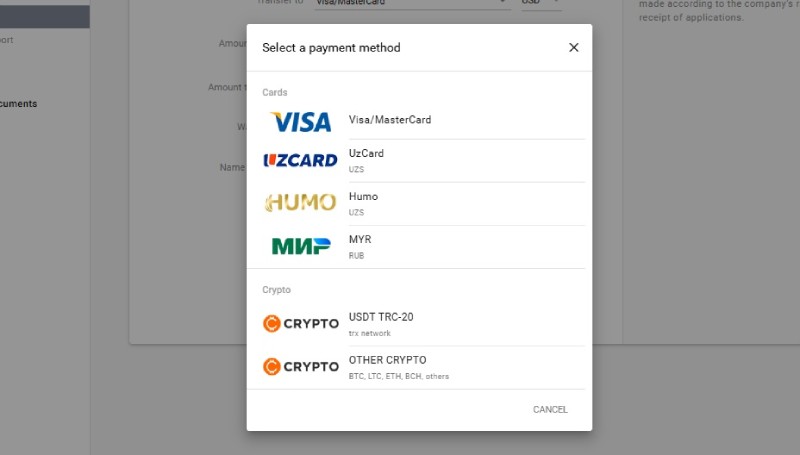The image size is (800, 455).
Task: Click the Support sidebar link
Action: (x=6, y=41)
